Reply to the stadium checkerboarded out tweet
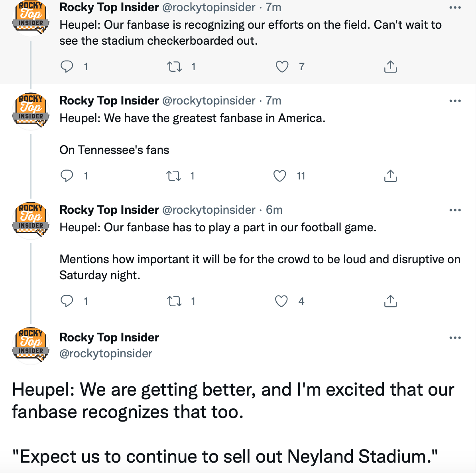 tap(67, 66)
